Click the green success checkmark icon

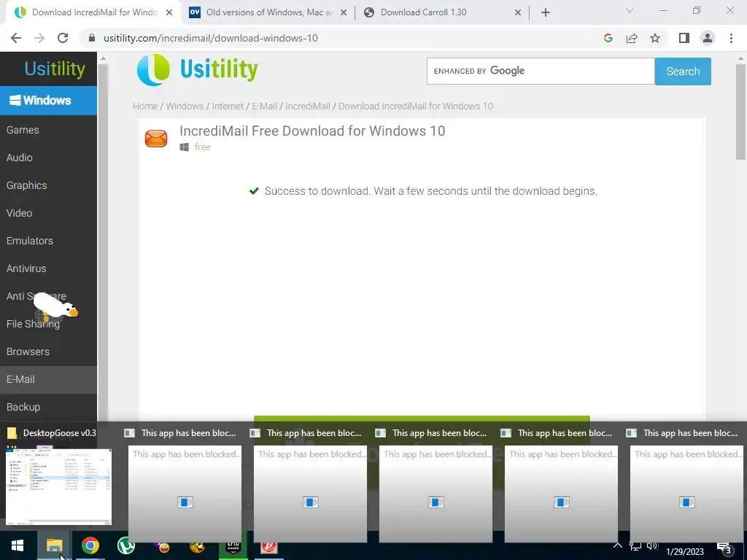pyautogui.click(x=254, y=191)
